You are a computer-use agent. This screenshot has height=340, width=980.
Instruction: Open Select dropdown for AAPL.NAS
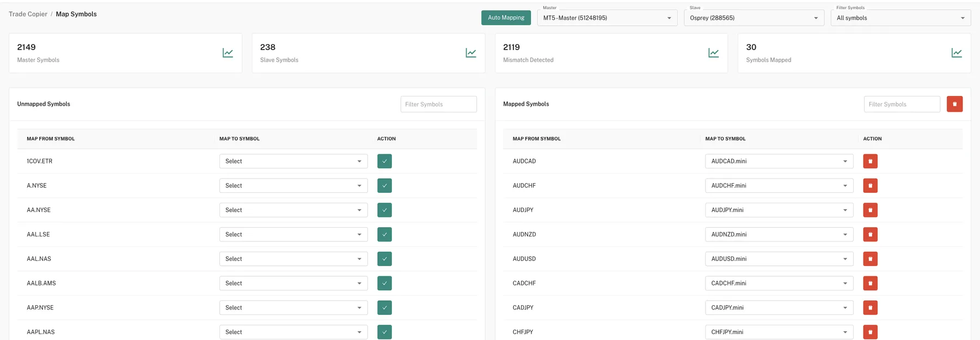pyautogui.click(x=293, y=332)
